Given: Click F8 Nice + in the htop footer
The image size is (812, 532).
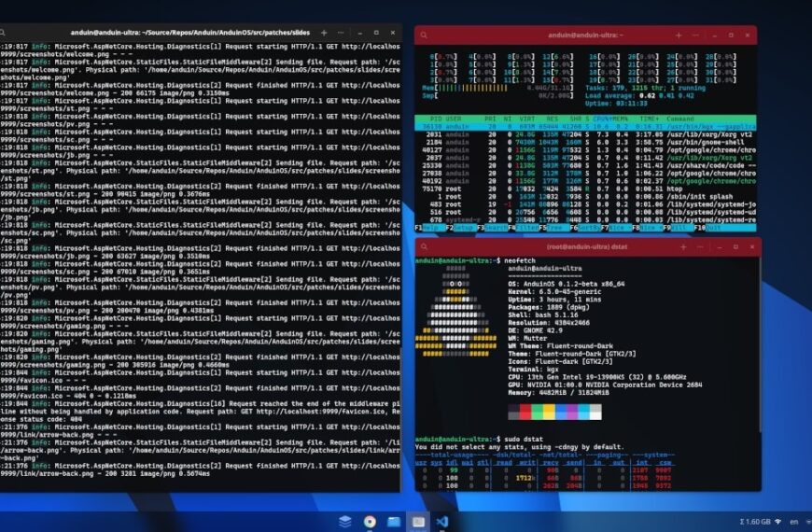Looking at the screenshot, I should coord(648,228).
